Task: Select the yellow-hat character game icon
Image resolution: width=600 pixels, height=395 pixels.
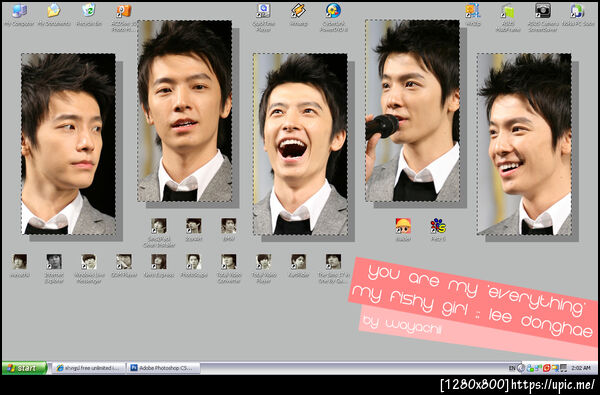Action: point(403,226)
